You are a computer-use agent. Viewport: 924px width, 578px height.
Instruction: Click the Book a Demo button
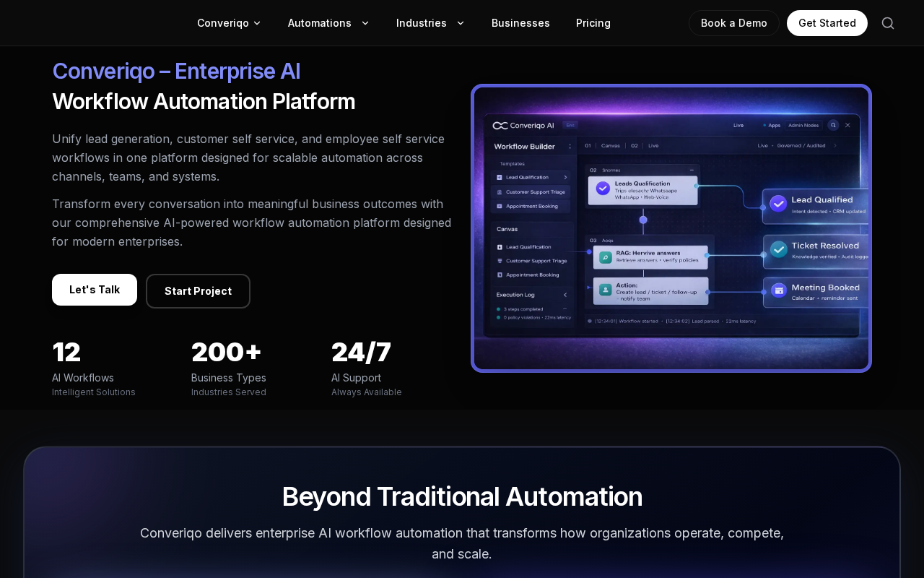point(734,23)
